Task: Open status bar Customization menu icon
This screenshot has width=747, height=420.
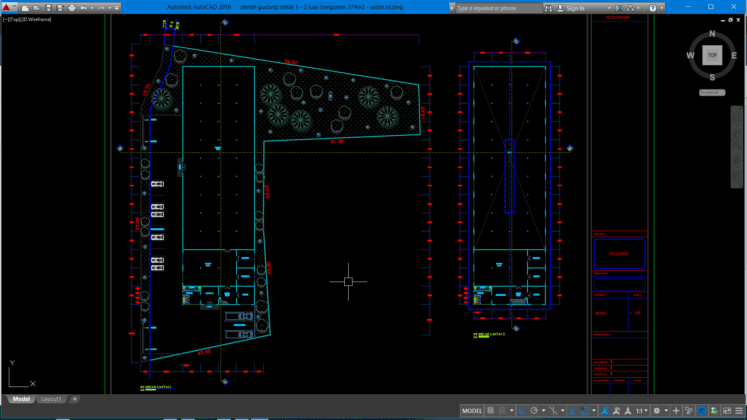Action: [x=739, y=411]
